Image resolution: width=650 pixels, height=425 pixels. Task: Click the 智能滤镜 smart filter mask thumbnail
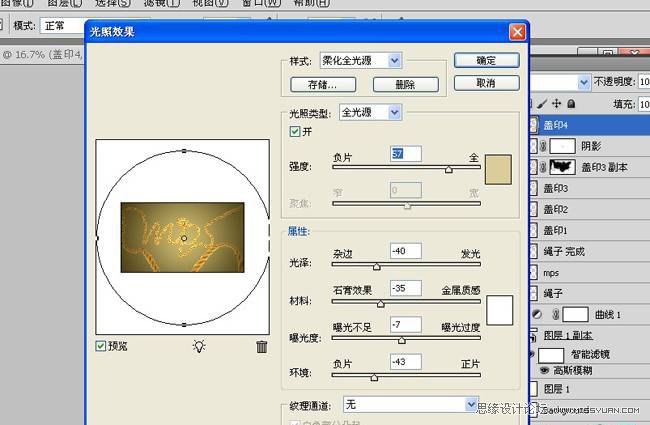551,355
